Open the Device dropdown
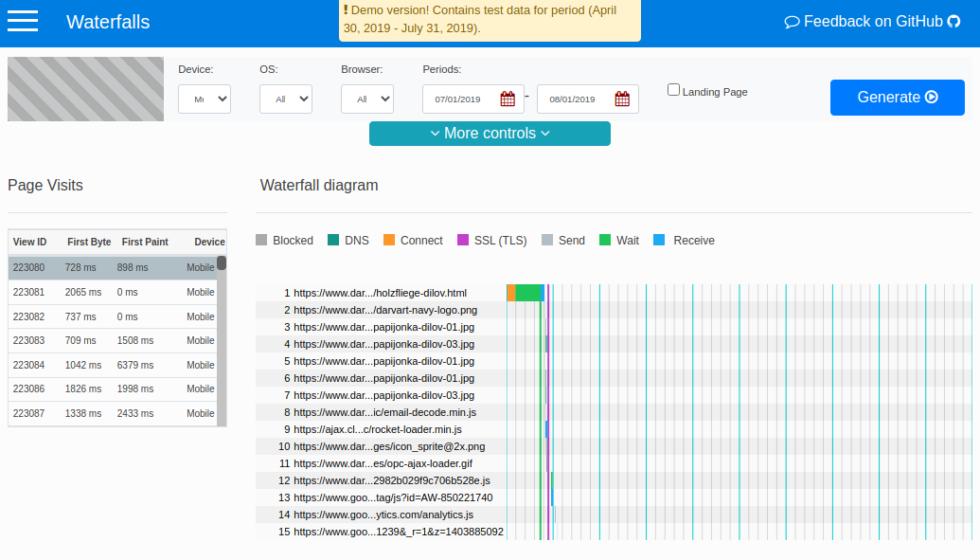 (x=205, y=99)
